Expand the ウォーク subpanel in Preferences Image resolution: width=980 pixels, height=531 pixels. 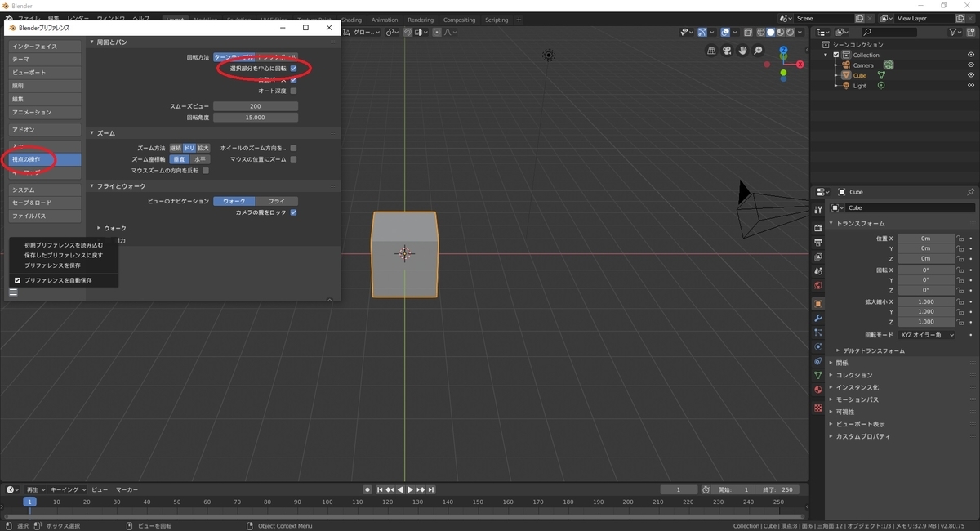point(112,228)
